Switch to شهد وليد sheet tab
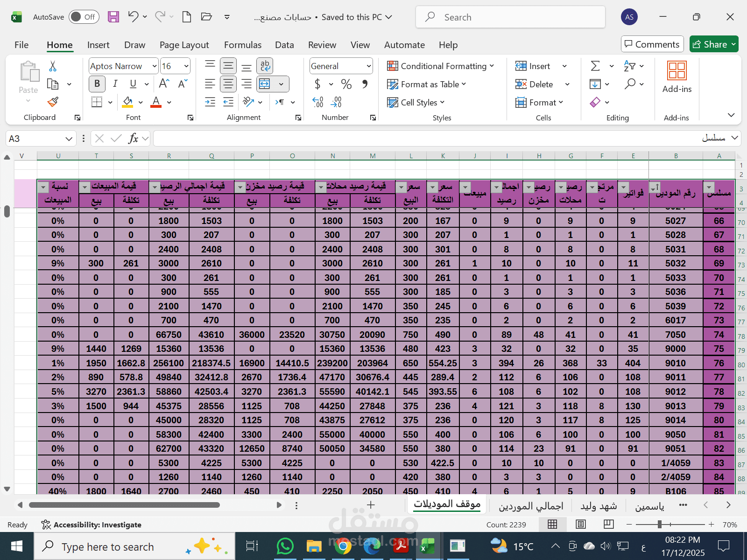 pos(599,506)
